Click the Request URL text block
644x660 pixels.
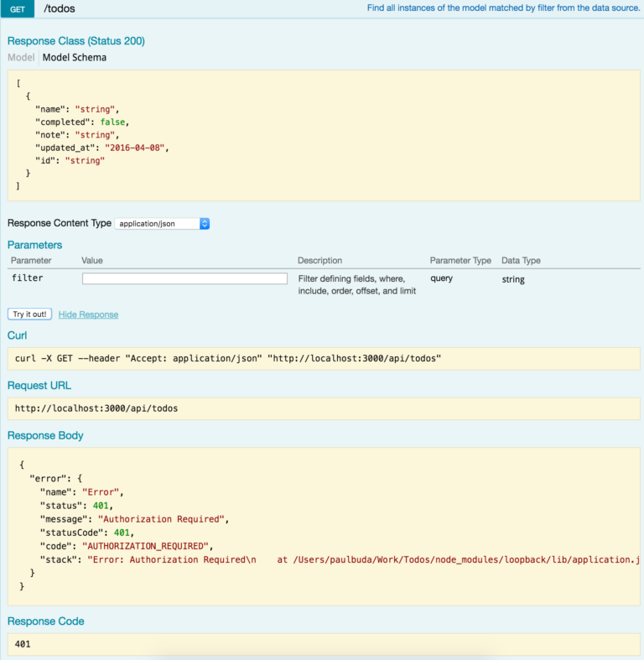[322, 408]
